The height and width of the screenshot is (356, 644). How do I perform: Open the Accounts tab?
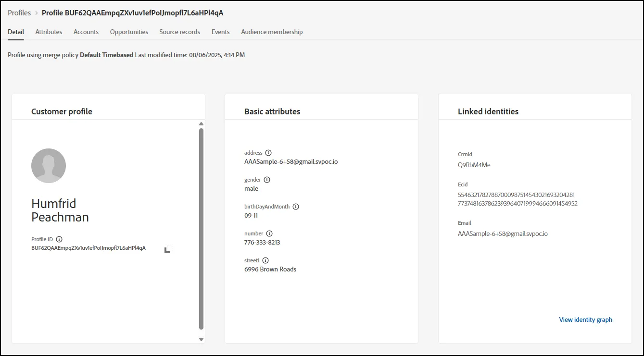[86, 32]
